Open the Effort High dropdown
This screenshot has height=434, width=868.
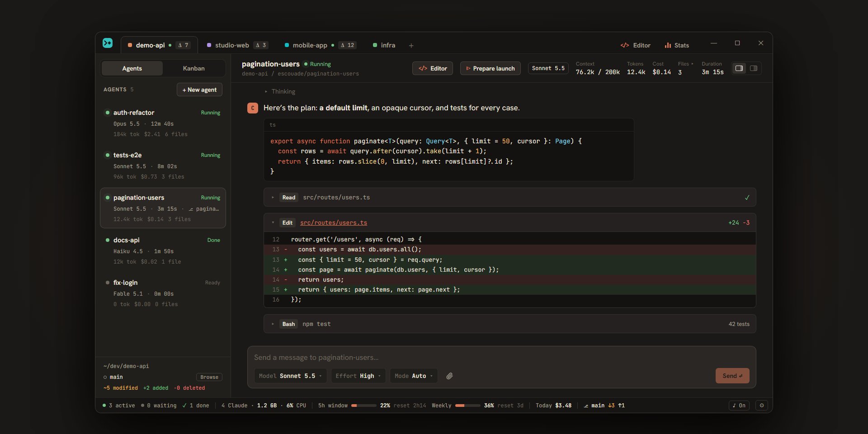pyautogui.click(x=359, y=376)
